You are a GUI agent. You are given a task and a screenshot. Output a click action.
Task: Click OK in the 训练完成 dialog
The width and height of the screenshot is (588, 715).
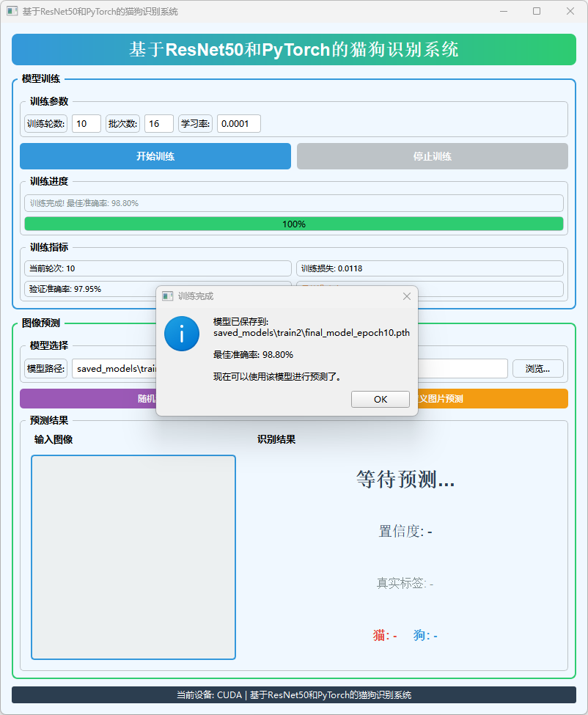tap(380, 399)
